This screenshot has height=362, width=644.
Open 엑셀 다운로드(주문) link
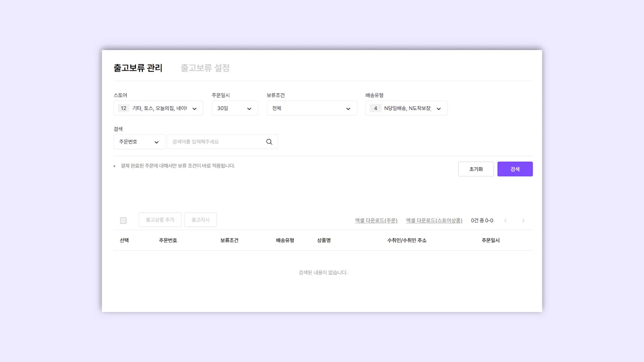click(376, 221)
